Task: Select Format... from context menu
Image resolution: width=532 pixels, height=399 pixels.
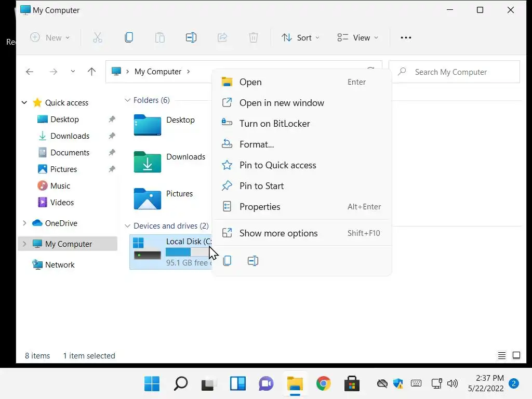Action: (x=302, y=144)
